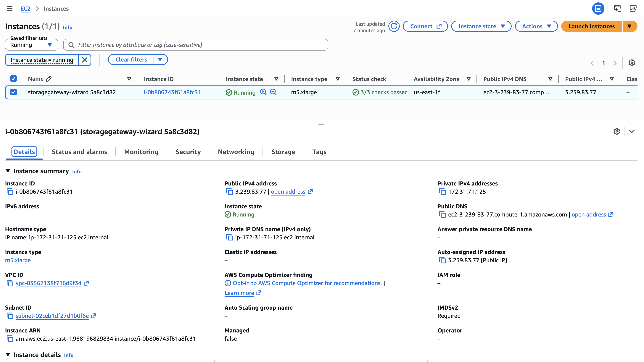Sort by Instance type column arrow
644x362 pixels.
coord(337,79)
